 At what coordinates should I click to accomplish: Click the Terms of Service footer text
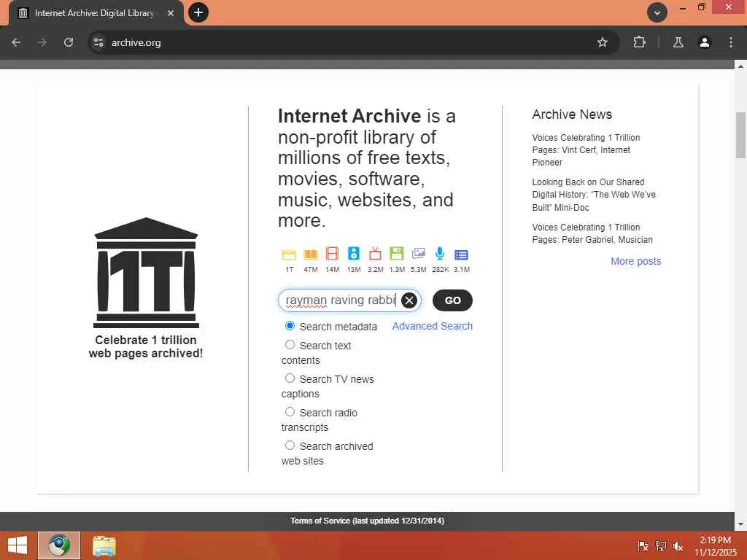click(368, 521)
